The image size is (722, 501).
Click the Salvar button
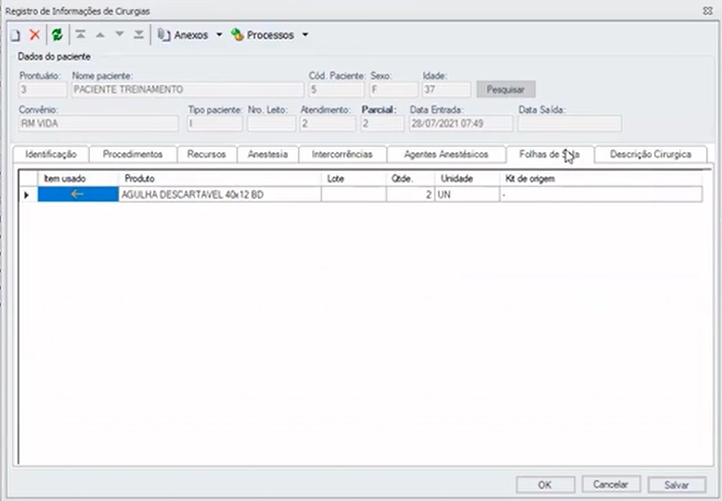pos(676,484)
